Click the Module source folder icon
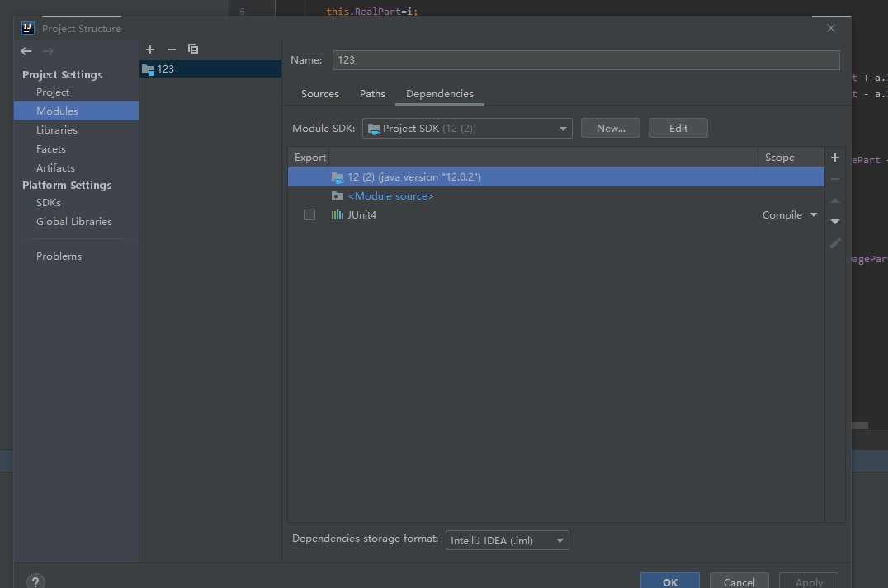888x588 pixels. [337, 195]
